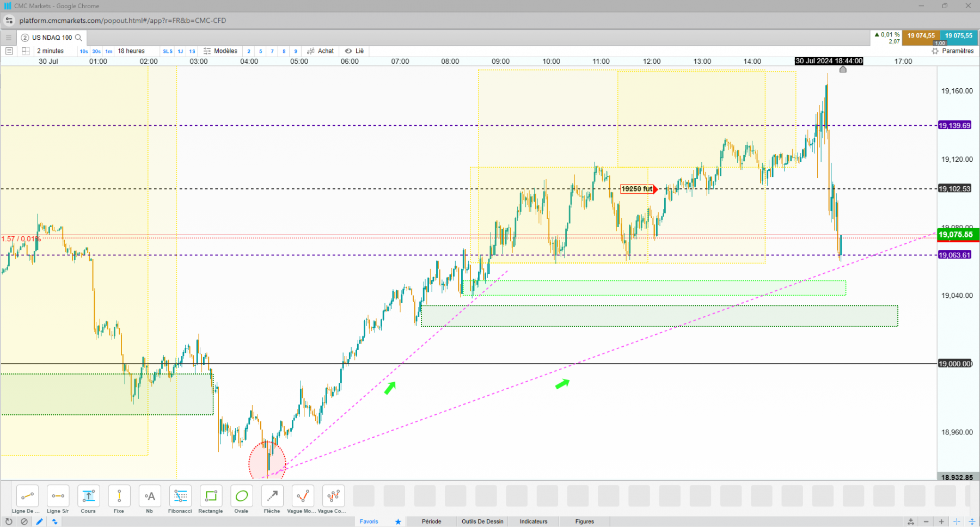Screen dimensions: 980x527
Task: Select the 10s interval shortcut
Action: (84, 51)
